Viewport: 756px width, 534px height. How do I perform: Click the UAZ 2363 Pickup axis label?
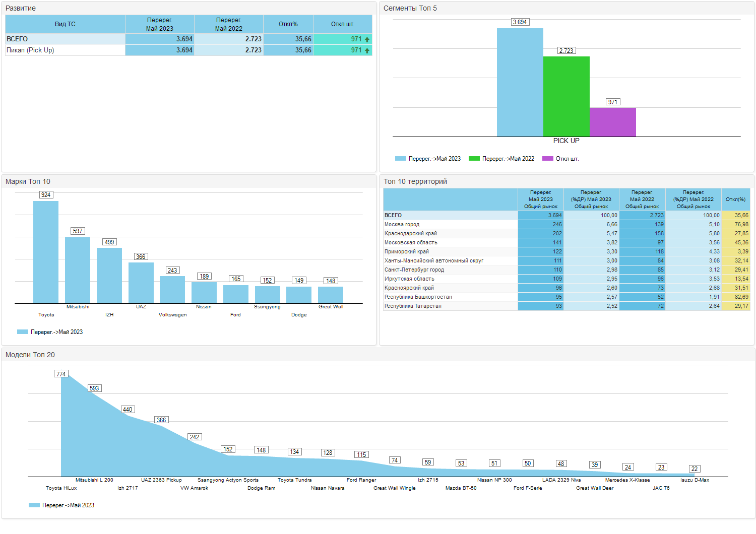161,480
